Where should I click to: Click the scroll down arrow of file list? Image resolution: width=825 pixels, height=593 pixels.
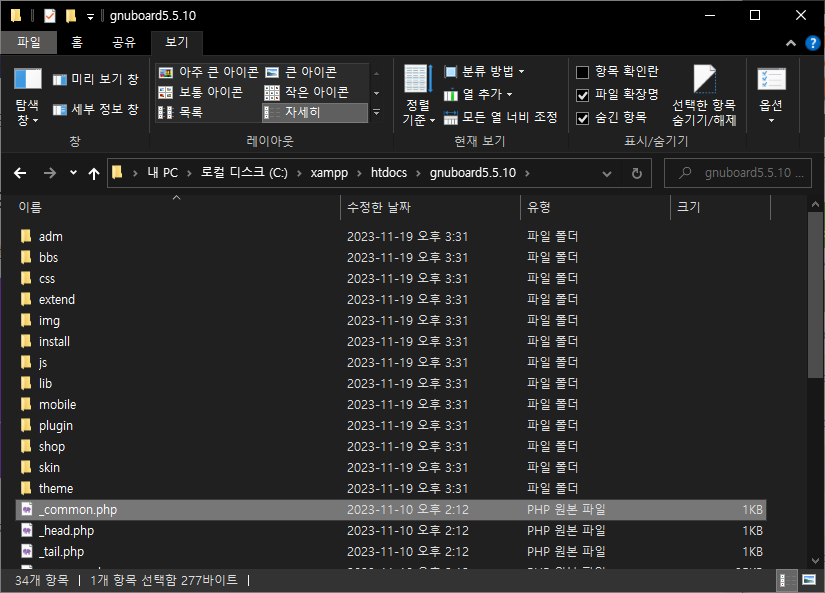(x=815, y=561)
